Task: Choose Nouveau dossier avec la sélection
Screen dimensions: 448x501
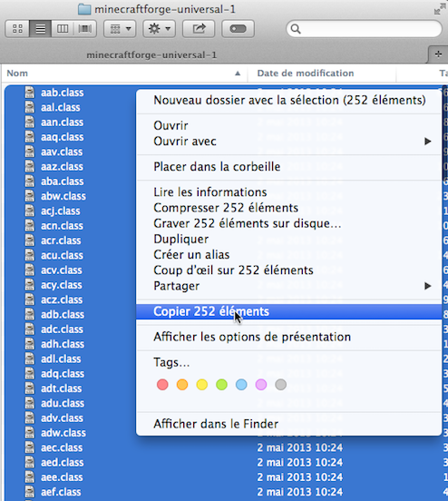Action: click(289, 100)
